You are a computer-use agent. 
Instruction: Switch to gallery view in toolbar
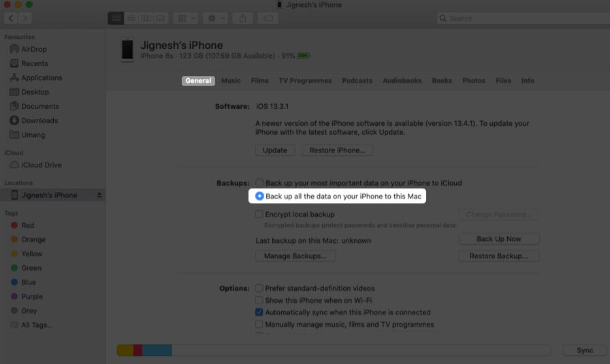160,18
